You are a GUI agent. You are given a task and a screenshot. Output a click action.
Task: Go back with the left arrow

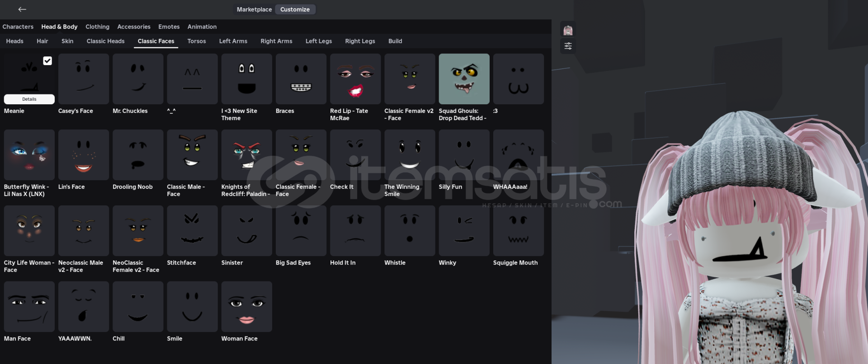22,9
